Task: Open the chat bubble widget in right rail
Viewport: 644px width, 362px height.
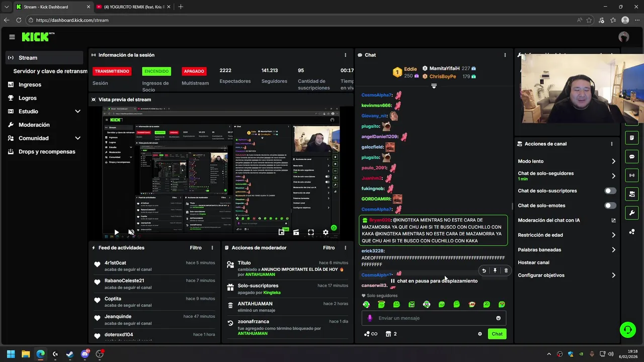Action: (632, 156)
